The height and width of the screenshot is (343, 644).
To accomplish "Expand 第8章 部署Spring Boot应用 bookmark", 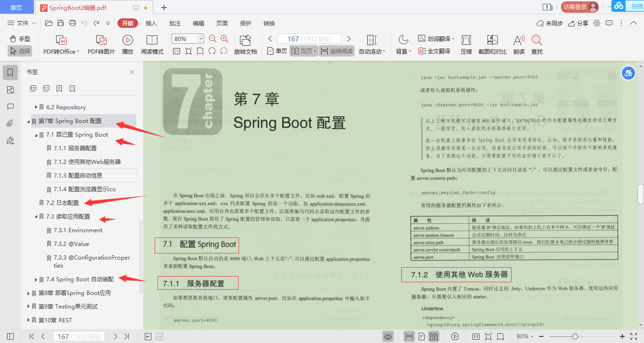I will (28, 293).
